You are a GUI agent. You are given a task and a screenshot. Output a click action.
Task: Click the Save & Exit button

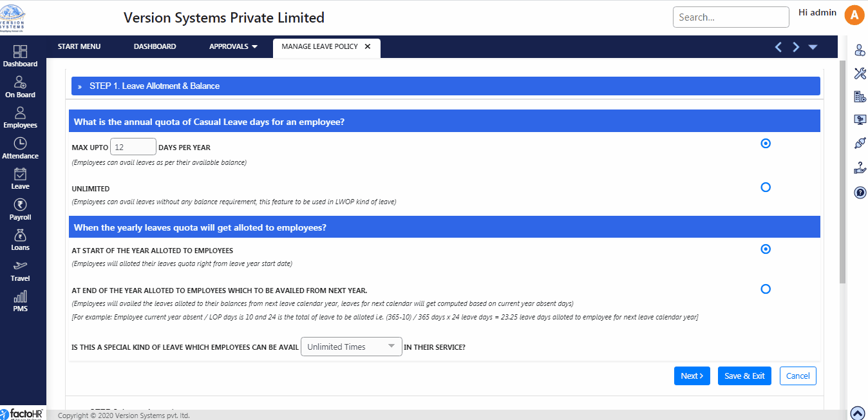click(744, 376)
